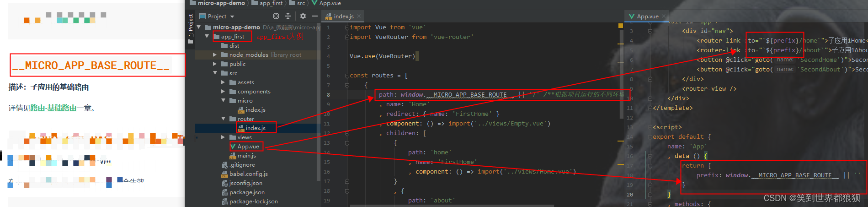The height and width of the screenshot is (207, 868).
Task: Close the index.js editor tab
Action: click(x=359, y=16)
